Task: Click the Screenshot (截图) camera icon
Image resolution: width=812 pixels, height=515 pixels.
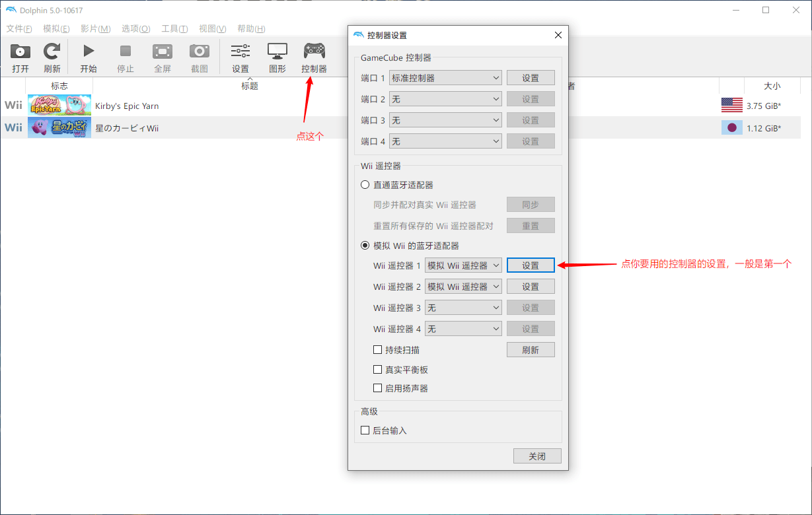Action: (x=200, y=51)
